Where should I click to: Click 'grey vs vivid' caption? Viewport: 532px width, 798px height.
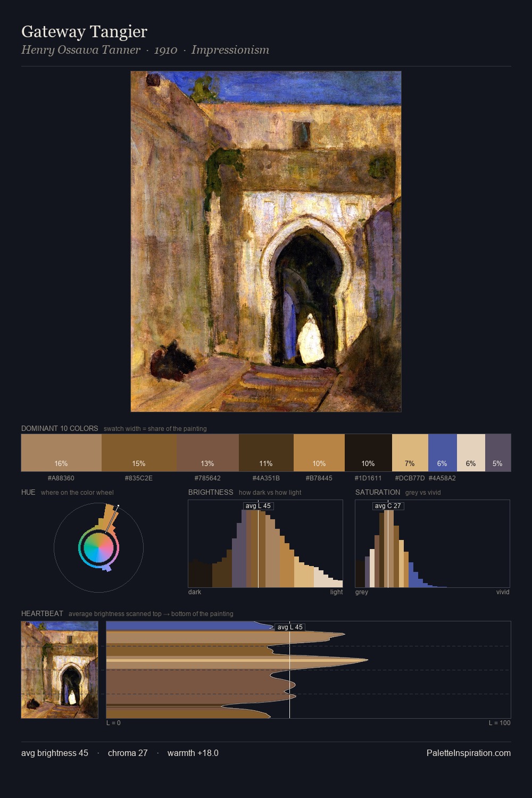[423, 493]
